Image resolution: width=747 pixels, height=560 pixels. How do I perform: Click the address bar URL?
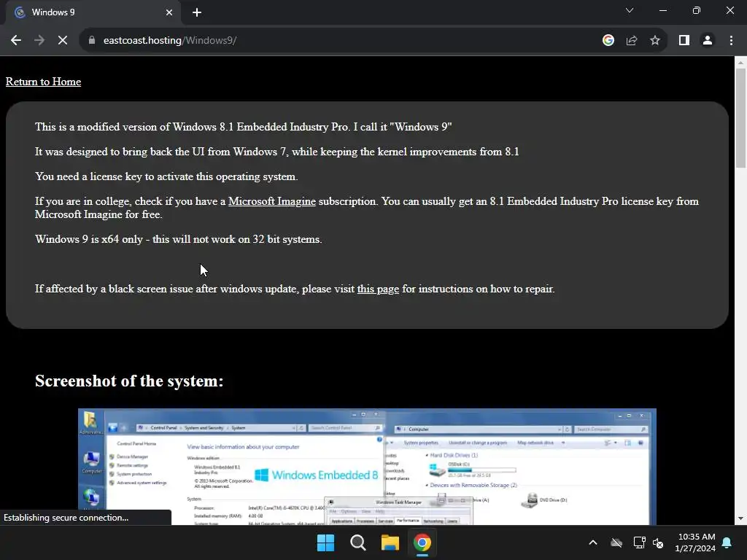pos(170,41)
